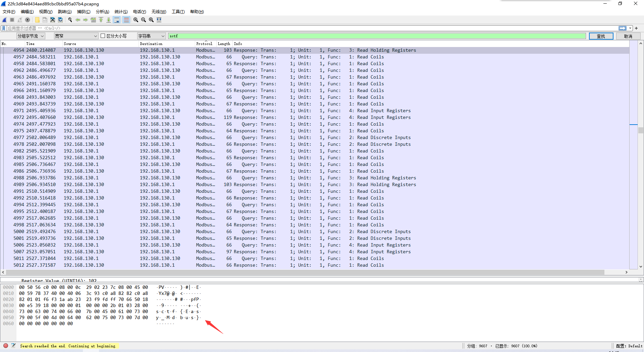Click the stop capture square icon
The width and height of the screenshot is (644, 352).
12,20
